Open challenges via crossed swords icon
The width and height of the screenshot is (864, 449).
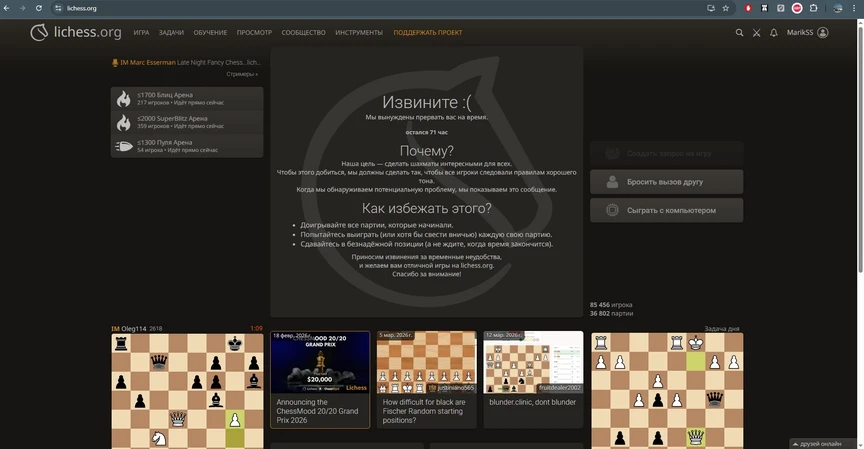point(757,33)
